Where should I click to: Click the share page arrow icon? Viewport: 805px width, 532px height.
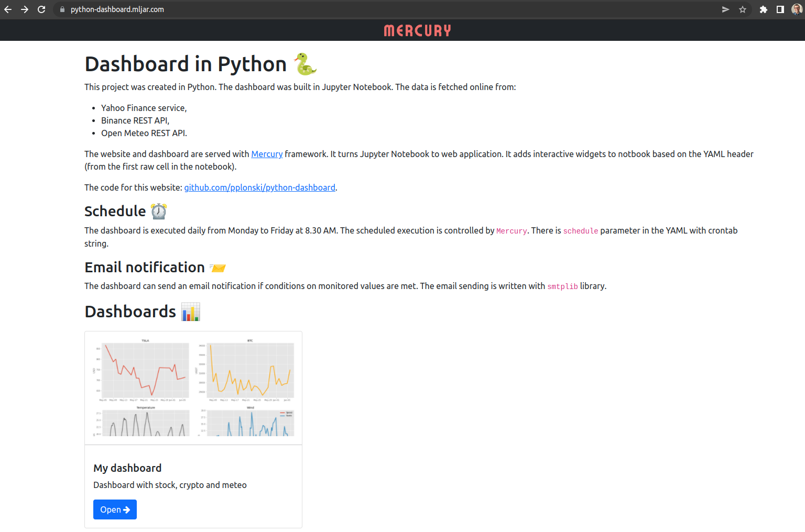(725, 9)
